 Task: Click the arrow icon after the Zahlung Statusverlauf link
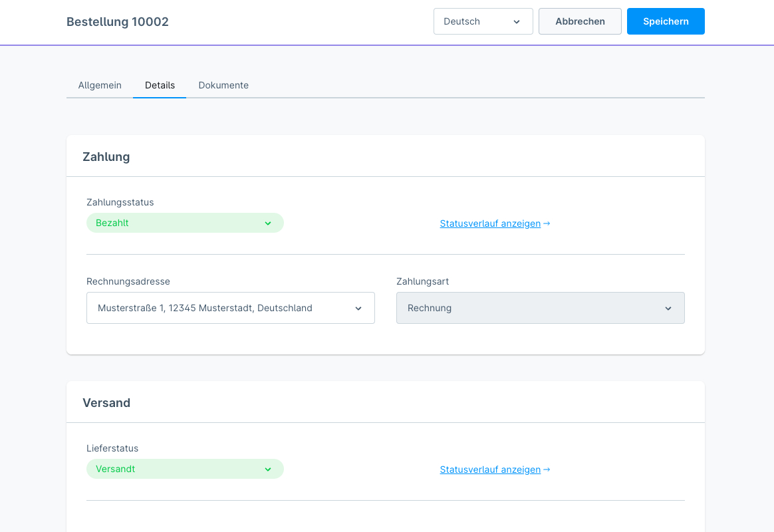pyautogui.click(x=547, y=223)
